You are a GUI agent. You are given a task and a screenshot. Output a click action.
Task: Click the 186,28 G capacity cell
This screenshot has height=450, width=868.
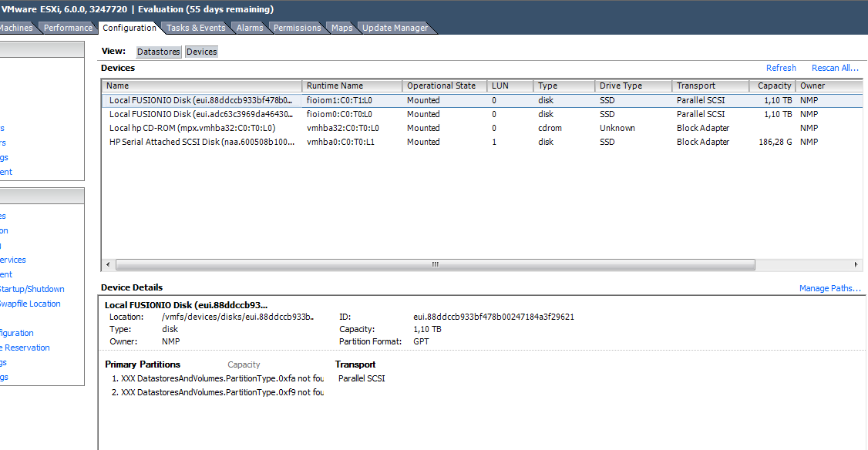point(775,142)
